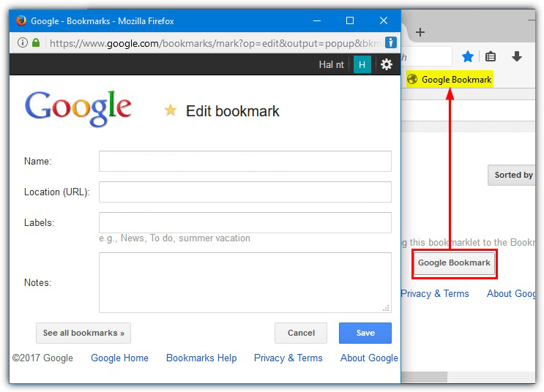Click Privacy & Terms in background window

[435, 293]
